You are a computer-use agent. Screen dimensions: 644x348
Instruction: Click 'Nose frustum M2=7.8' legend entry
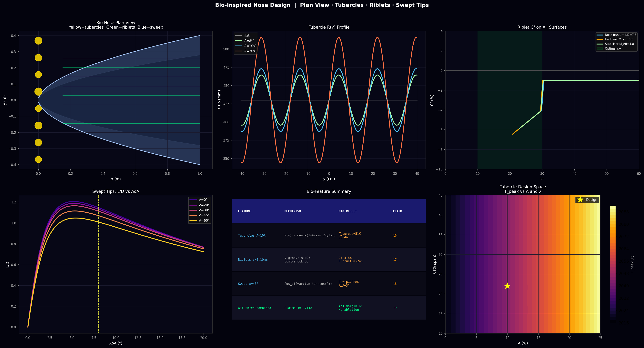coord(617,35)
